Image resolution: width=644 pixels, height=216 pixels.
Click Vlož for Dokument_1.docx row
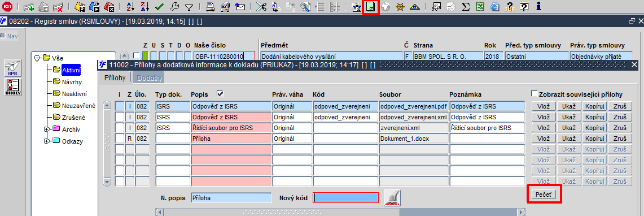(544, 138)
